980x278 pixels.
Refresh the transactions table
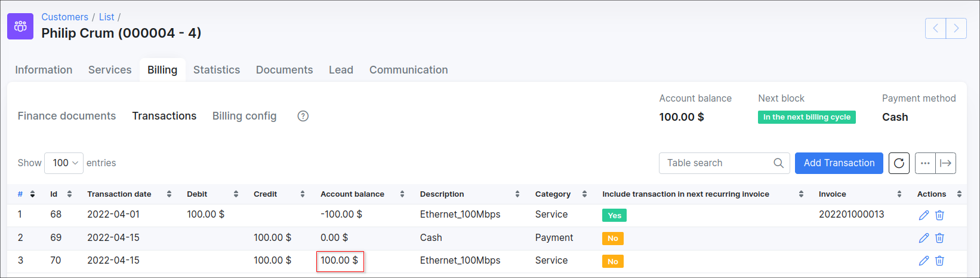coord(899,163)
